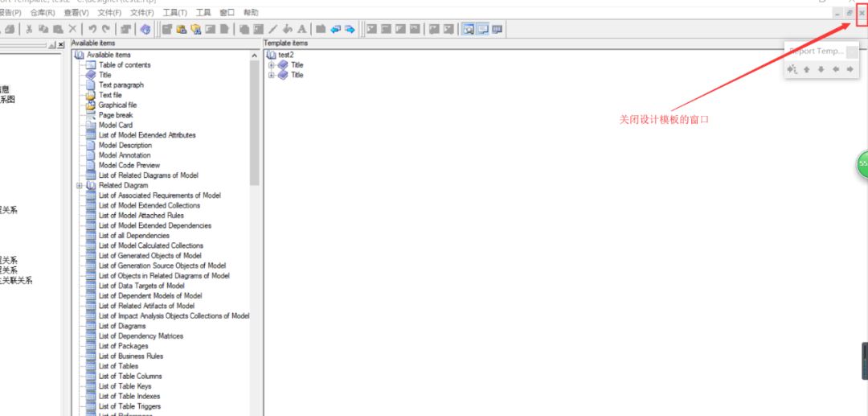The image size is (868, 416).
Task: Click the test2 root book icon
Action: coord(271,55)
